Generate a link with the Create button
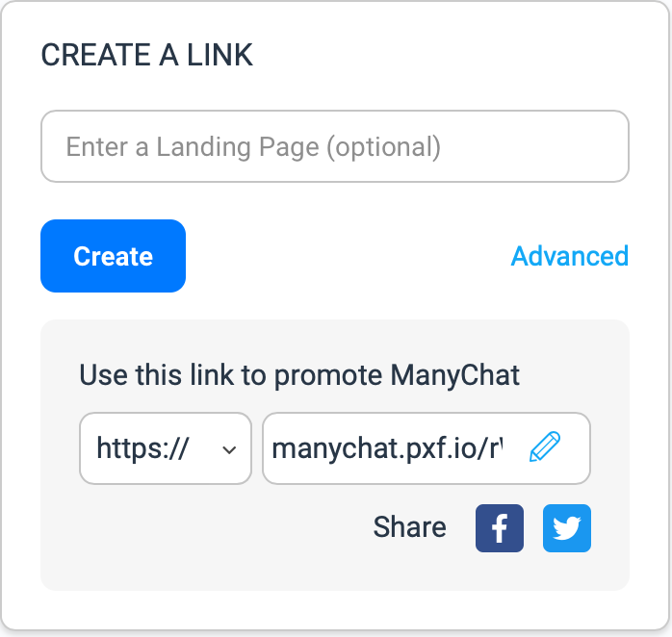Image resolution: width=672 pixels, height=637 pixels. pyautogui.click(x=114, y=256)
